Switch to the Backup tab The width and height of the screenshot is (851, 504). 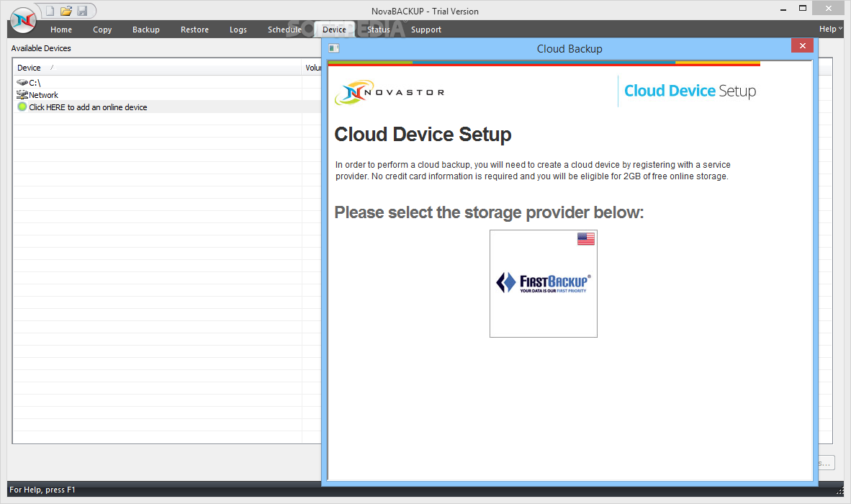coord(146,30)
